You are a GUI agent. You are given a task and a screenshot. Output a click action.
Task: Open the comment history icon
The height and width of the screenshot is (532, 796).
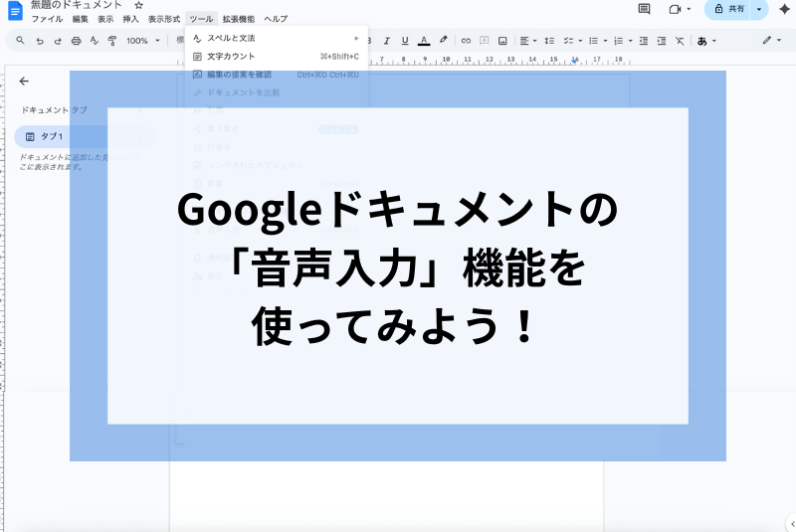pos(644,9)
